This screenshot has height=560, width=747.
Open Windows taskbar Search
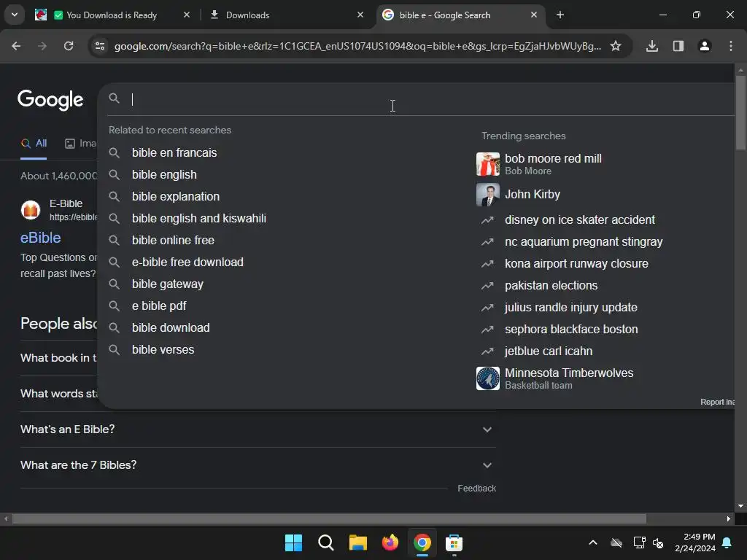(x=326, y=542)
